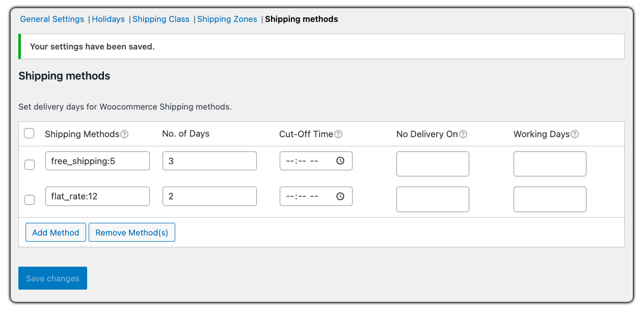This screenshot has width=644, height=310.
Task: Click the Shipping Methods help icon
Action: click(124, 135)
